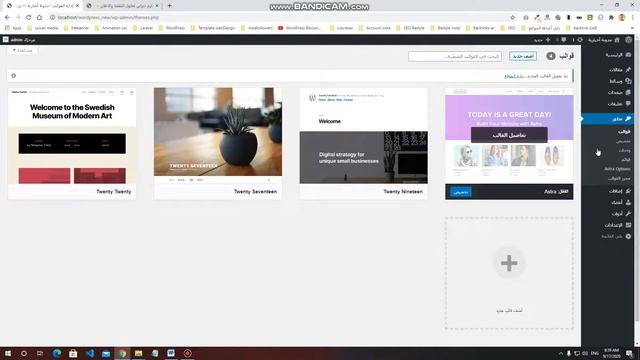
Task: Open Visual Studio Code from taskbar
Action: pyautogui.click(x=90, y=353)
